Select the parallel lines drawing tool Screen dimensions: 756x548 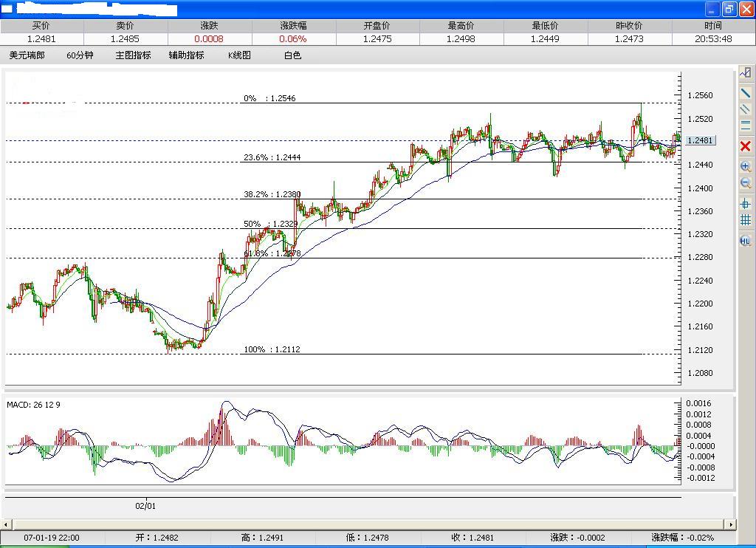pyautogui.click(x=746, y=110)
